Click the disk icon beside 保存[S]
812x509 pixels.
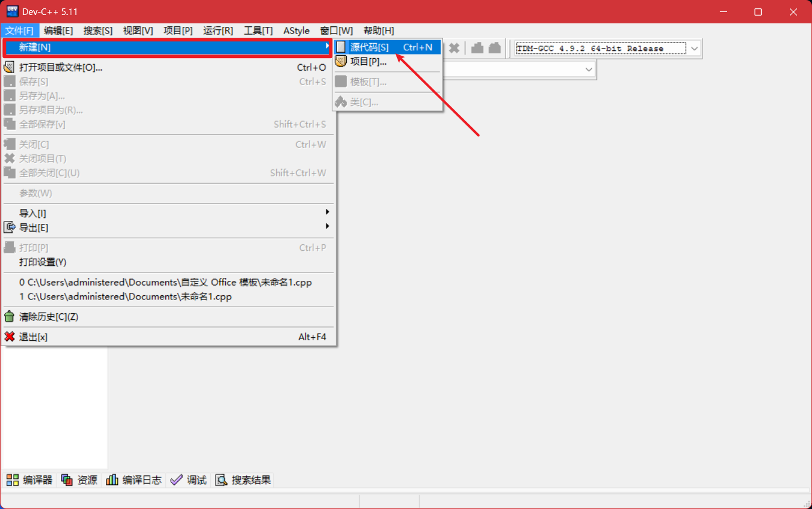coord(9,81)
